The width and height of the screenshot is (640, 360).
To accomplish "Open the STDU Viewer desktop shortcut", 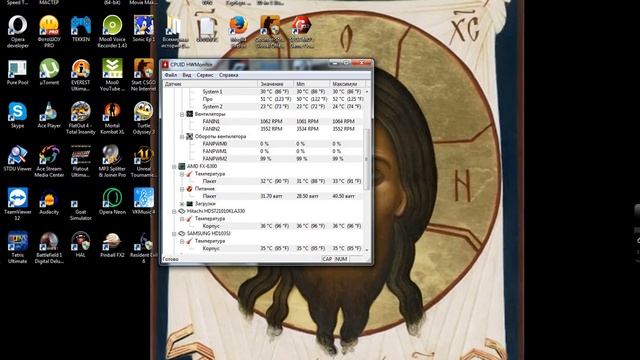I will pyautogui.click(x=18, y=158).
